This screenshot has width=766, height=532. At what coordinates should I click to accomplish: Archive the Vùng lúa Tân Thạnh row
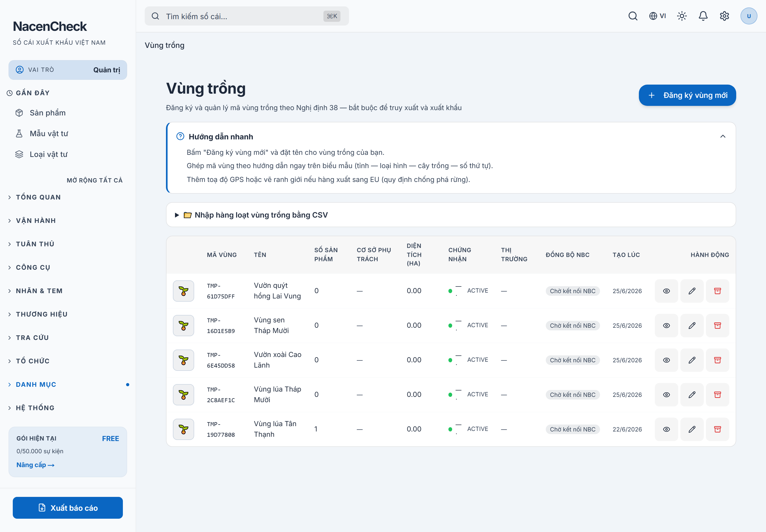(717, 429)
